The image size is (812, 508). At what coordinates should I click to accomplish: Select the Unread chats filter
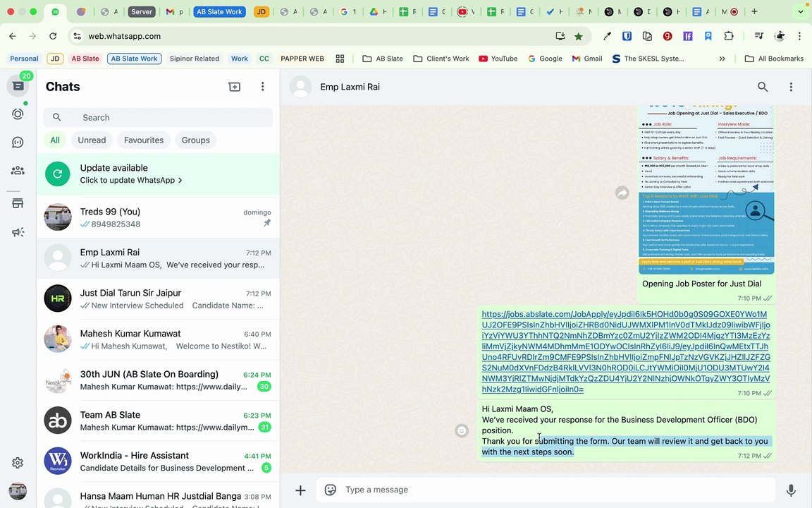click(x=92, y=140)
